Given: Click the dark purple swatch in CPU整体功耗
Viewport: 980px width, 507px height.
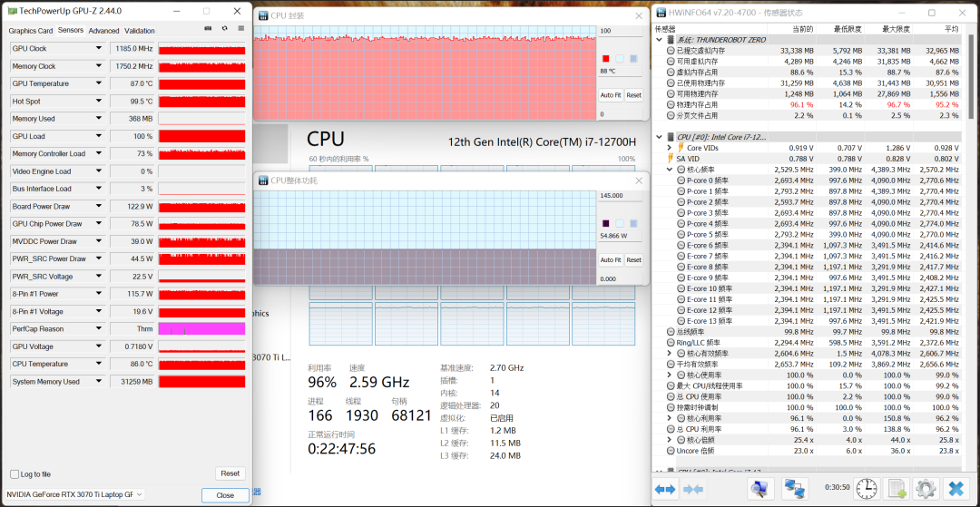Looking at the screenshot, I should pyautogui.click(x=605, y=223).
